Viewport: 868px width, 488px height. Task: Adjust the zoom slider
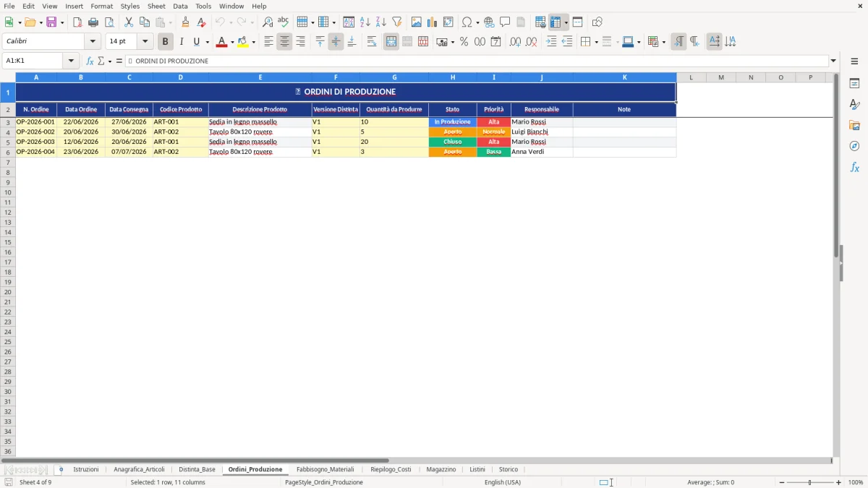[809, 482]
